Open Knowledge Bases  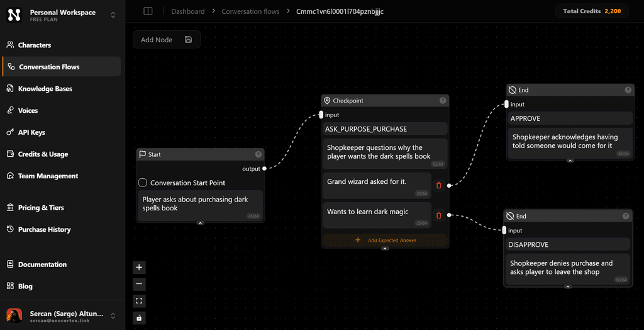62,88
